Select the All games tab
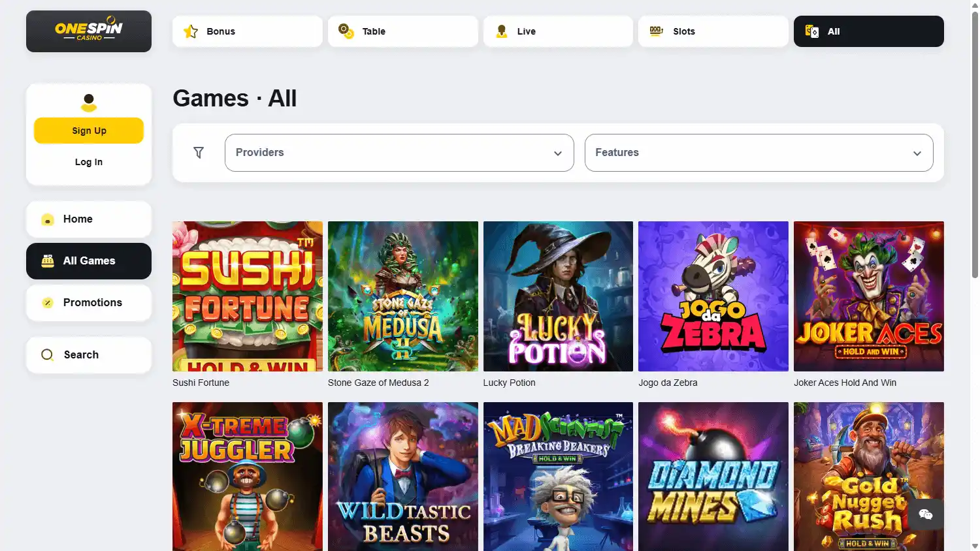Screen dimensions: 980x551 (x=869, y=31)
